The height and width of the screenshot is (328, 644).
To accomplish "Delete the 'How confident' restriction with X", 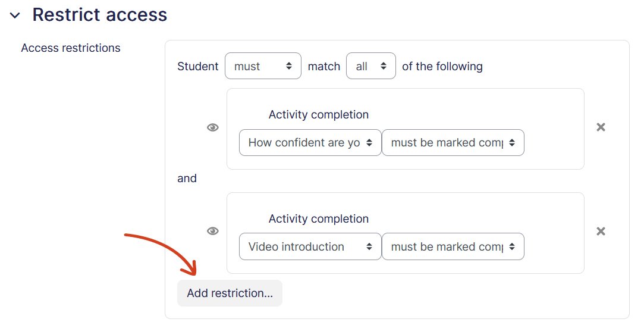I will coord(601,127).
